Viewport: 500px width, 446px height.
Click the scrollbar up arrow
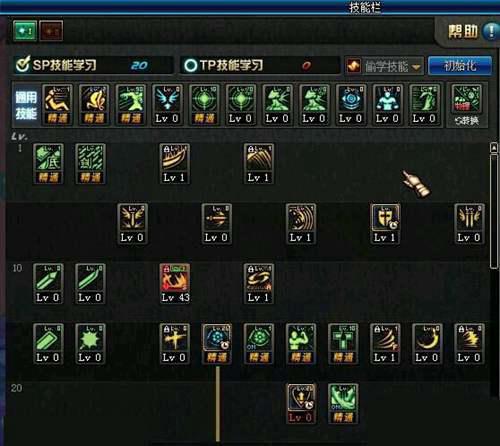[x=494, y=147]
